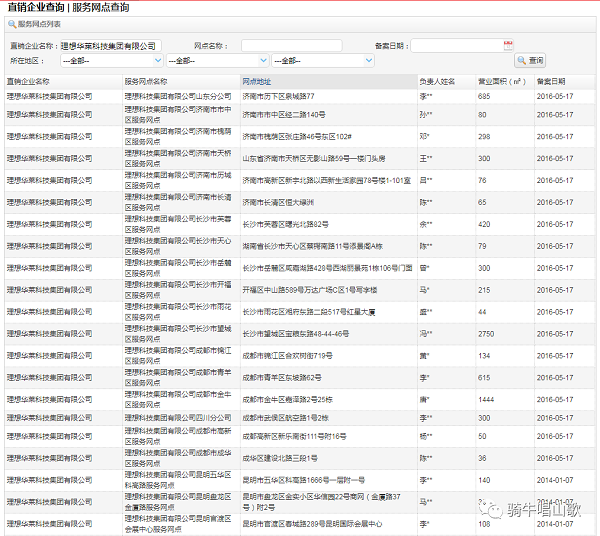Select the address ending 48-44-46号
This screenshot has height=536, width=600.
pos(296,334)
